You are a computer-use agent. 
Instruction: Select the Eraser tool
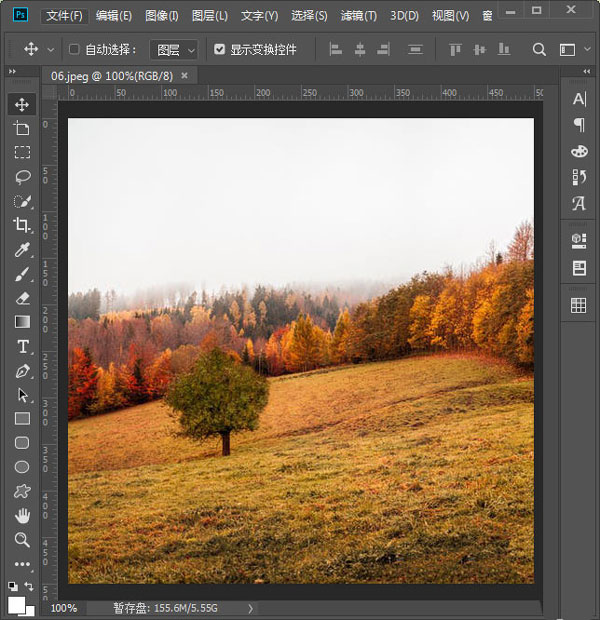pyautogui.click(x=23, y=298)
